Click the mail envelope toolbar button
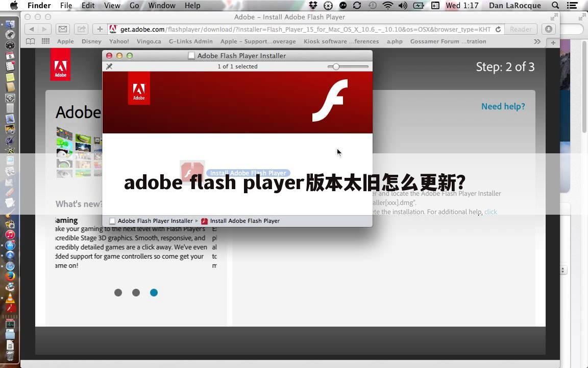The height and width of the screenshot is (368, 588). point(63,29)
